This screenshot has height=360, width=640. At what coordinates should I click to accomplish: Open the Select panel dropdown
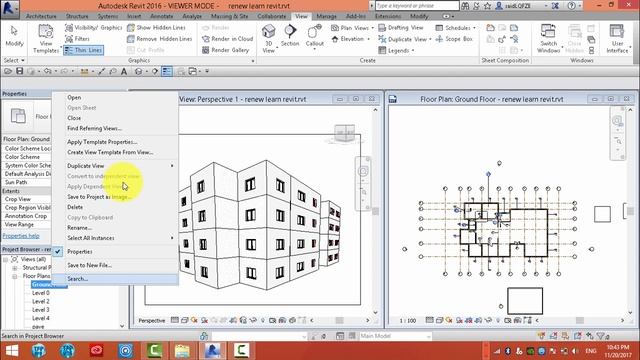14,60
